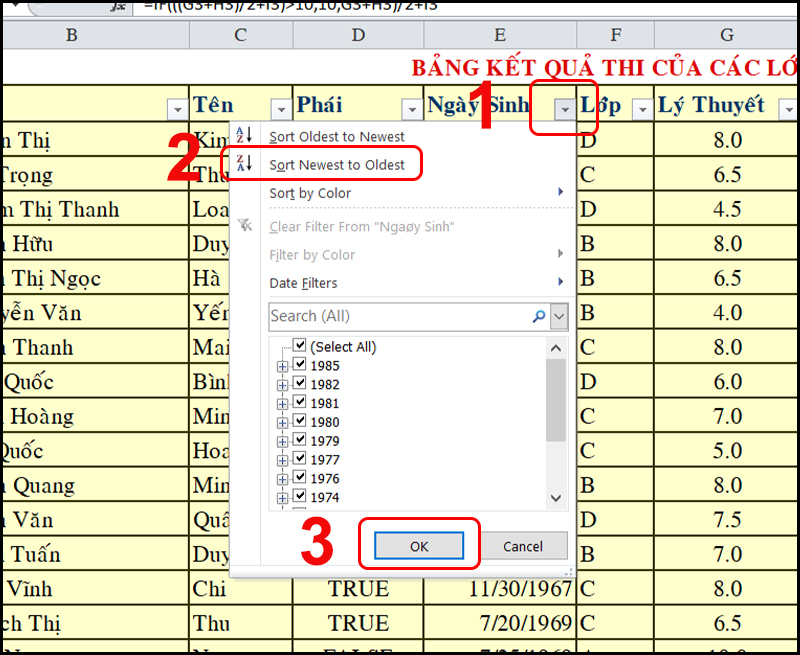Image resolution: width=800 pixels, height=655 pixels.
Task: Click the Clear Filter funnel icon
Action: (247, 227)
